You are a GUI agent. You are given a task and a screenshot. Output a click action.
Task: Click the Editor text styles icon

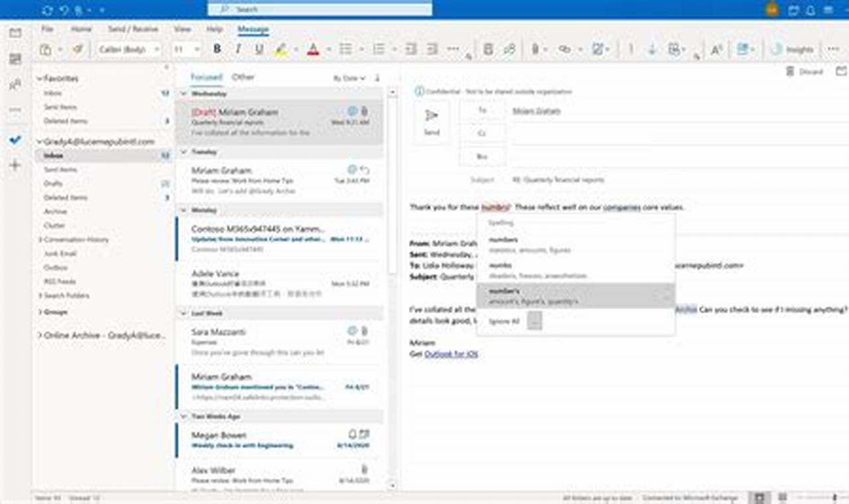[716, 50]
